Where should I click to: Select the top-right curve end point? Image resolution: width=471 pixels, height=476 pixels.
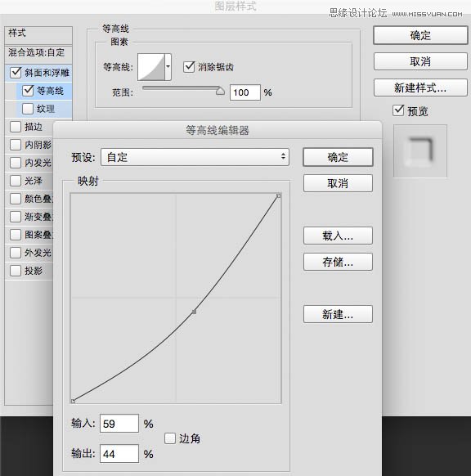278,195
